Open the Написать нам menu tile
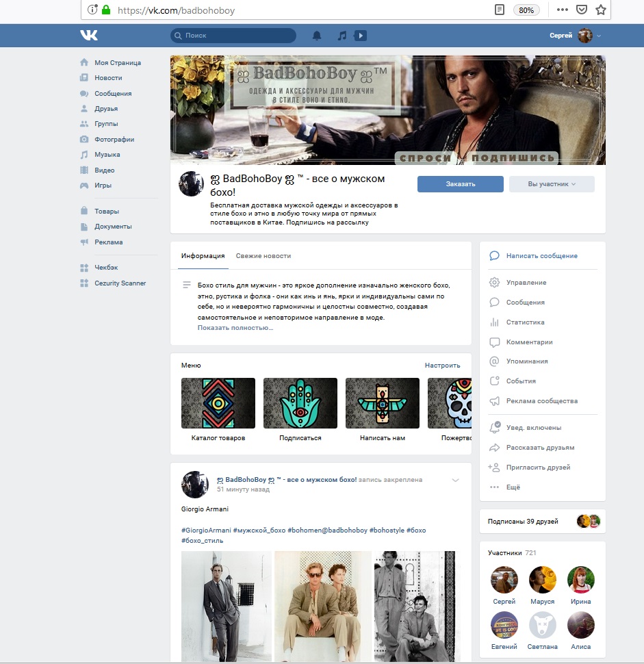This screenshot has width=644, height=664. pos(383,409)
